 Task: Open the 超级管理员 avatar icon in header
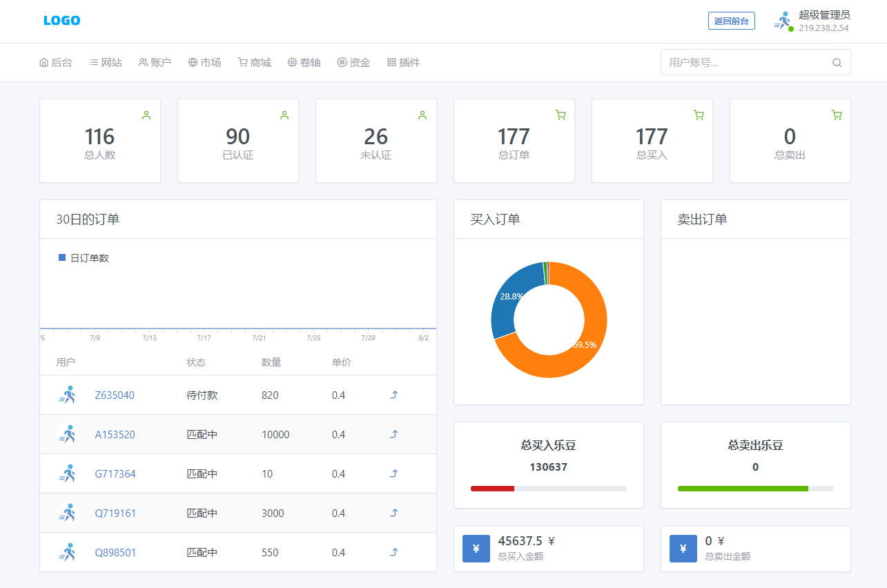[x=783, y=21]
